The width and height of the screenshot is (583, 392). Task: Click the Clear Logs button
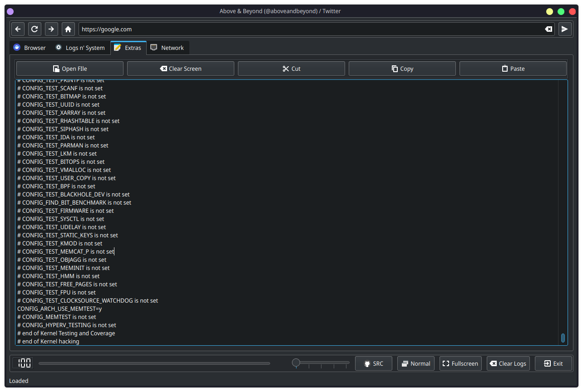click(x=508, y=363)
